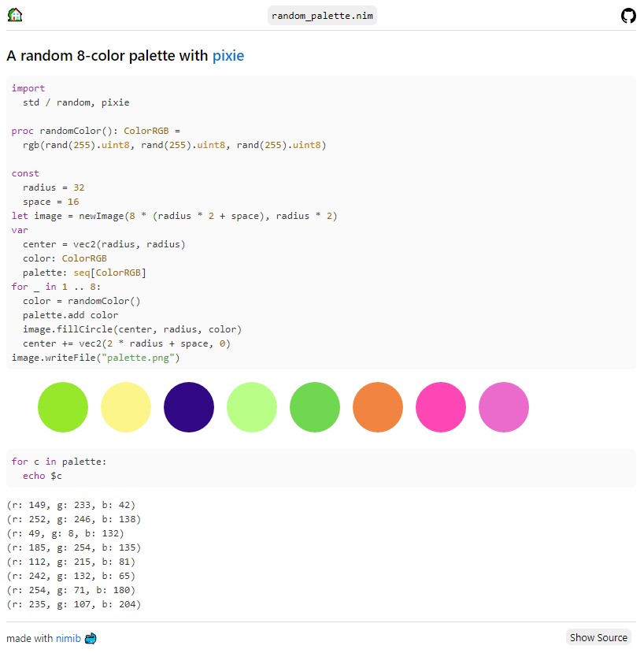Click the orchid pink palette circle
The image size is (644, 653).
click(x=504, y=407)
